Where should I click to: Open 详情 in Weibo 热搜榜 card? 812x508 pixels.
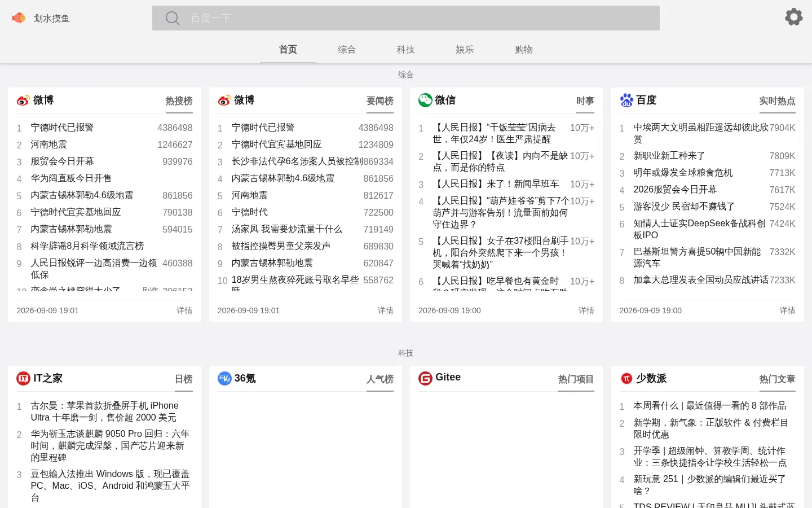click(184, 310)
